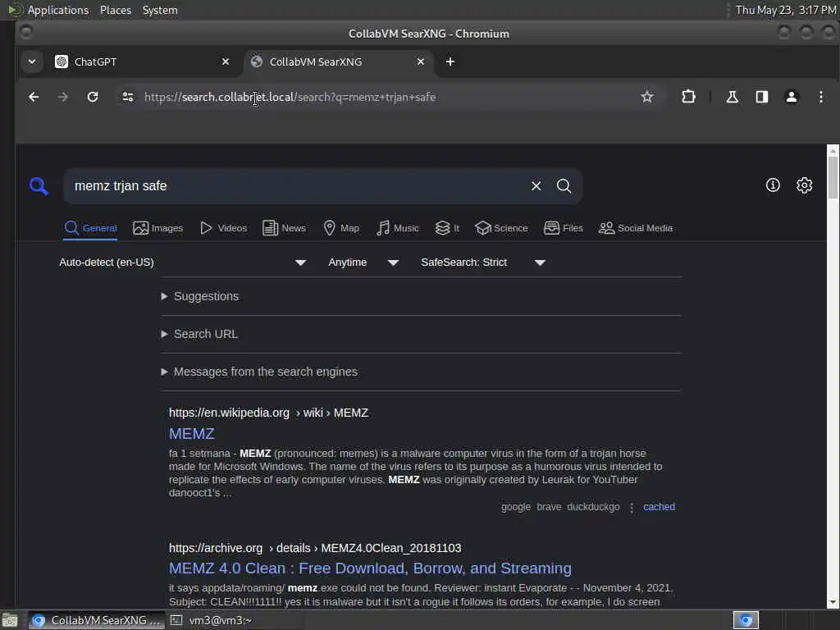
Task: Open the MEMZ Wikipedia result
Action: coord(192,433)
